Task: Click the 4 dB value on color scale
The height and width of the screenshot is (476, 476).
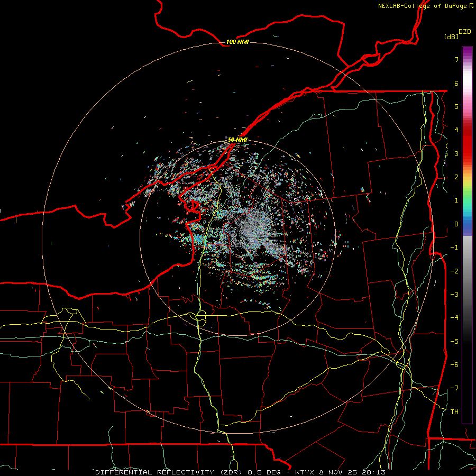Action: pyautogui.click(x=456, y=130)
